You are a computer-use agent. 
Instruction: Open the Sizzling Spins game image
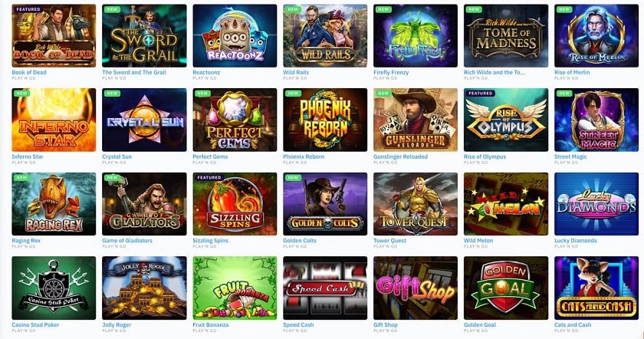[235, 204]
